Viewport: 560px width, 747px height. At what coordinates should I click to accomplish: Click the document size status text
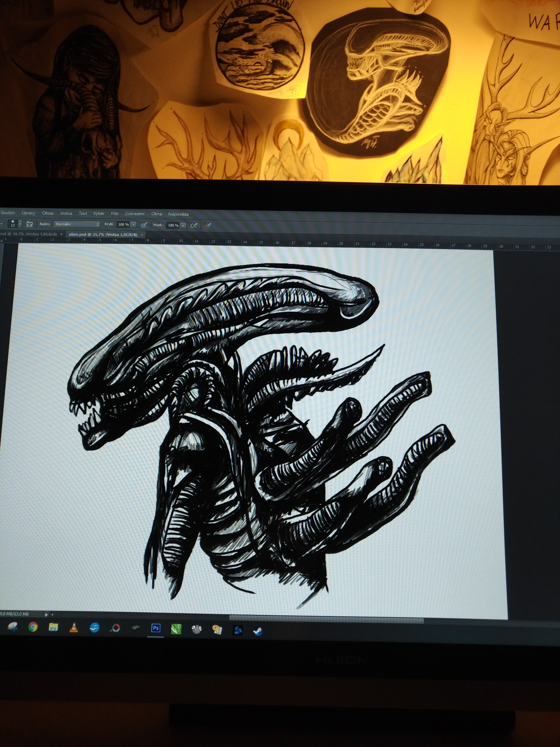tap(15, 614)
